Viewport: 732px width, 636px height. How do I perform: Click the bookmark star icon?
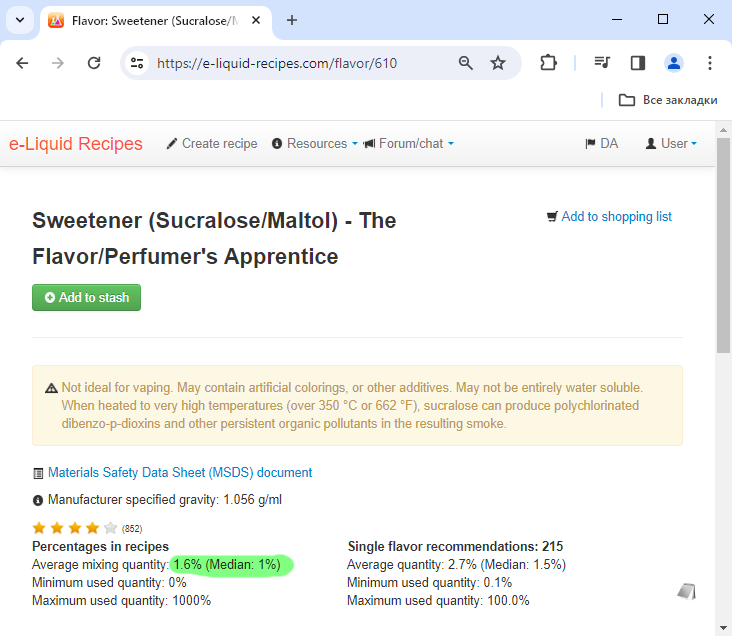point(498,63)
